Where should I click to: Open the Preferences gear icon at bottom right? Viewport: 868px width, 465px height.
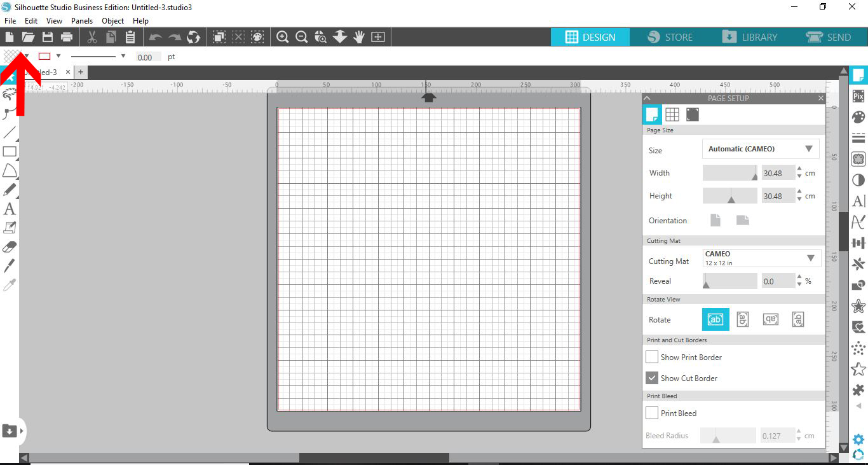pyautogui.click(x=858, y=440)
